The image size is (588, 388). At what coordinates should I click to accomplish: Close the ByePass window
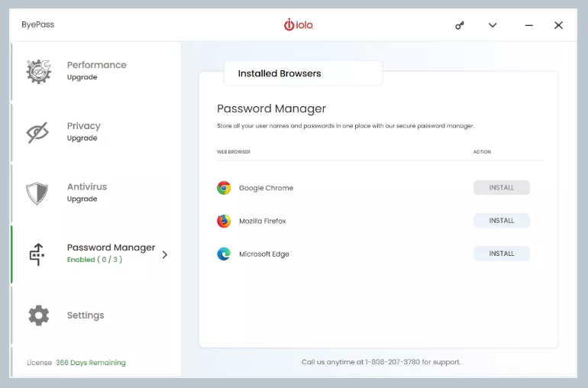tap(558, 25)
